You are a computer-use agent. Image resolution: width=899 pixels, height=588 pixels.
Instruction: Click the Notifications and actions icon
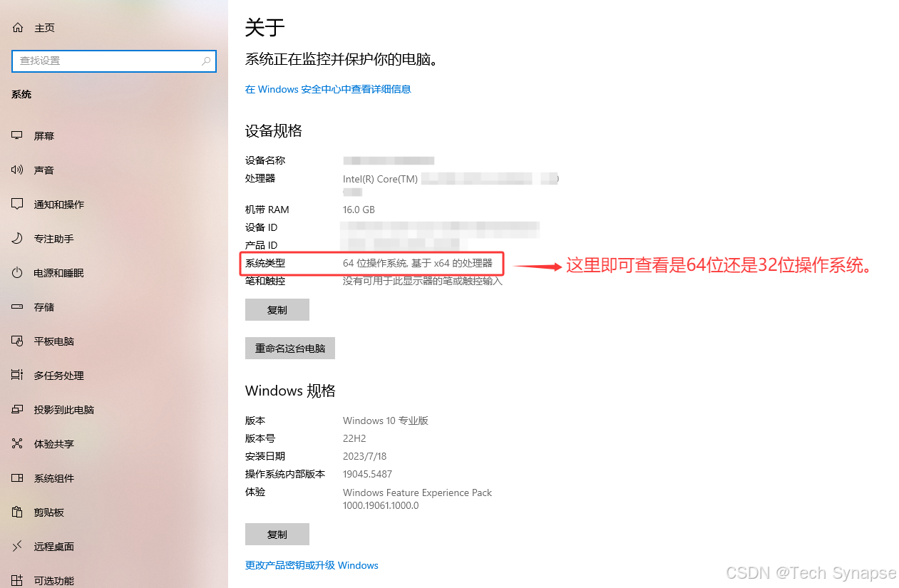tap(18, 204)
